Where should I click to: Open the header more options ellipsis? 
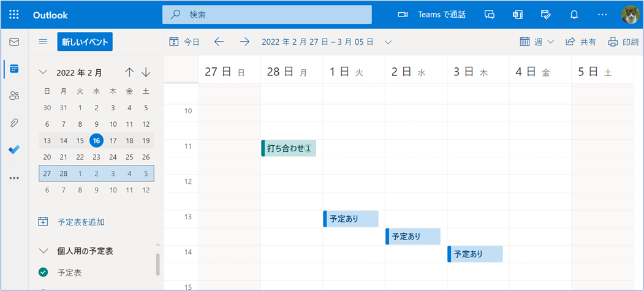pos(602,15)
